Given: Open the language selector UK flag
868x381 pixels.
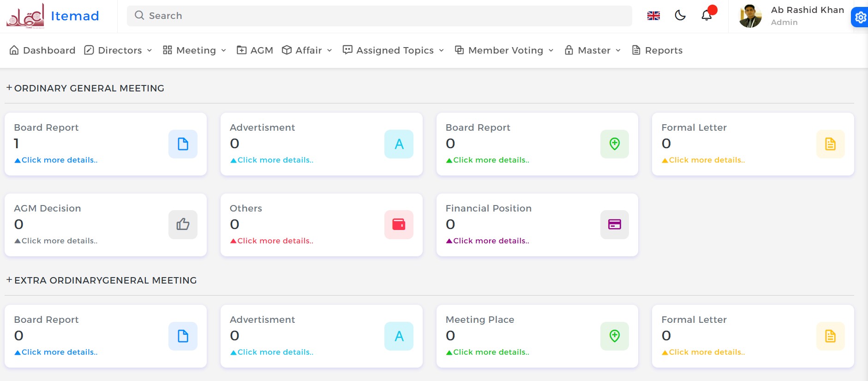Looking at the screenshot, I should (x=653, y=16).
